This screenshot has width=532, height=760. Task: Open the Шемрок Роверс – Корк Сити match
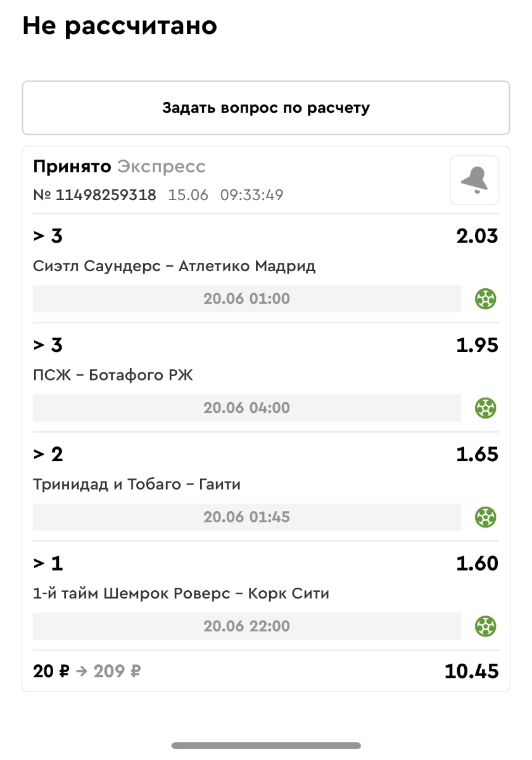pos(181,593)
